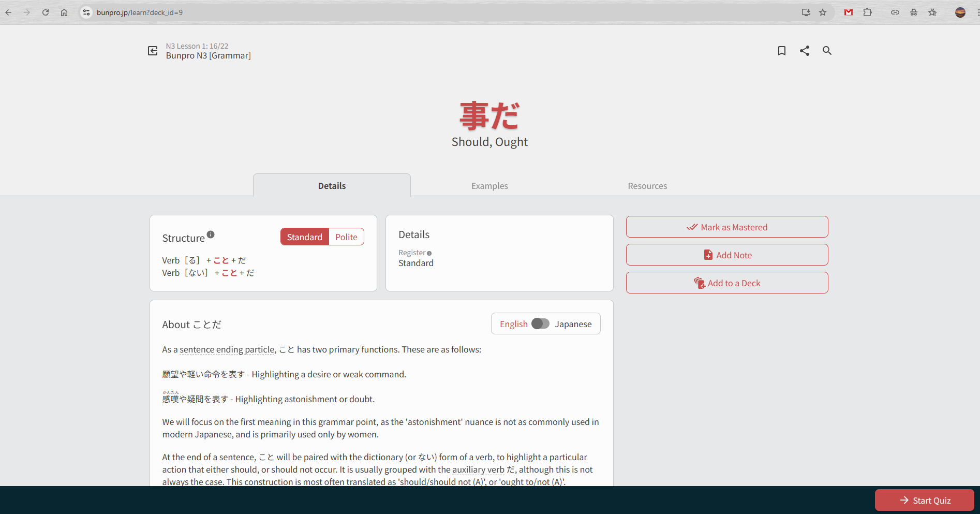Click the 'sentence ending particle' link
Image resolution: width=980 pixels, height=514 pixels.
pyautogui.click(x=227, y=350)
